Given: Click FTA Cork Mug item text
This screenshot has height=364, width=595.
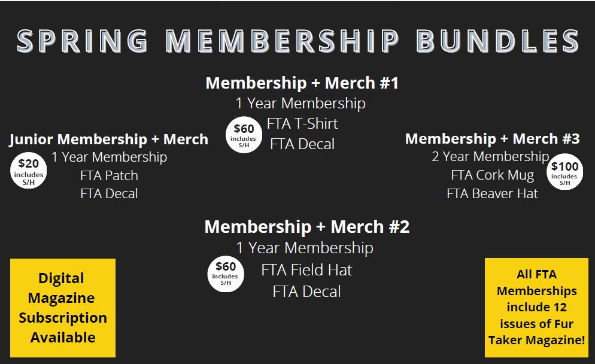Looking at the screenshot, I should (x=492, y=175).
